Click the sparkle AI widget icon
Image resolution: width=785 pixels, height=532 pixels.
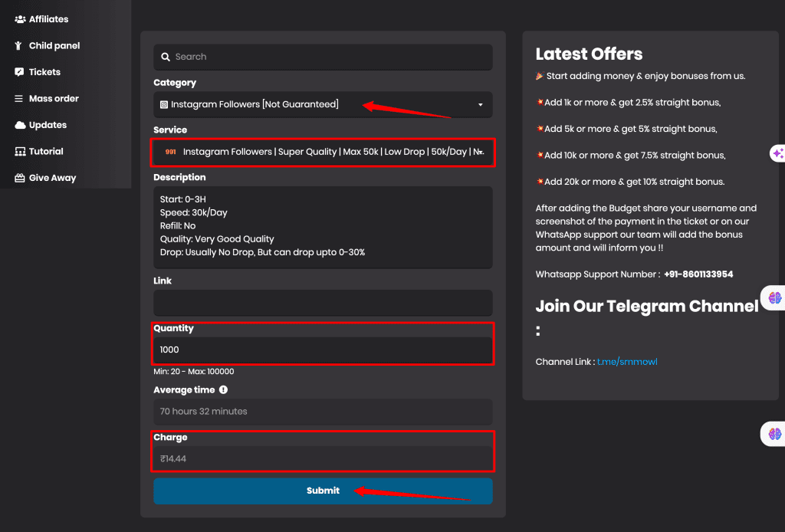click(777, 153)
